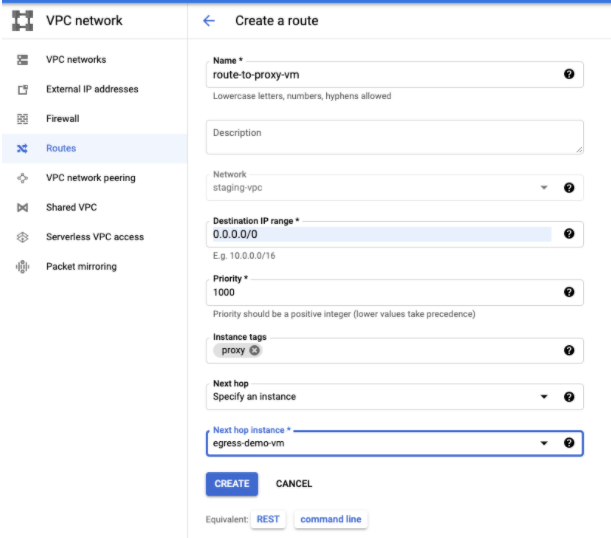The height and width of the screenshot is (538, 611).
Task: Click the Packet mirroring sidebar icon
Action: tap(22, 267)
